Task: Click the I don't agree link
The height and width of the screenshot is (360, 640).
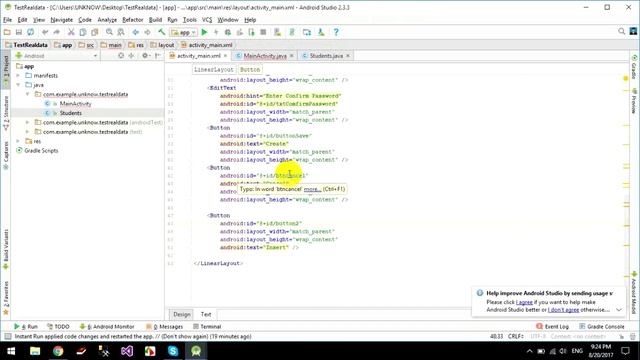Action: [563, 310]
